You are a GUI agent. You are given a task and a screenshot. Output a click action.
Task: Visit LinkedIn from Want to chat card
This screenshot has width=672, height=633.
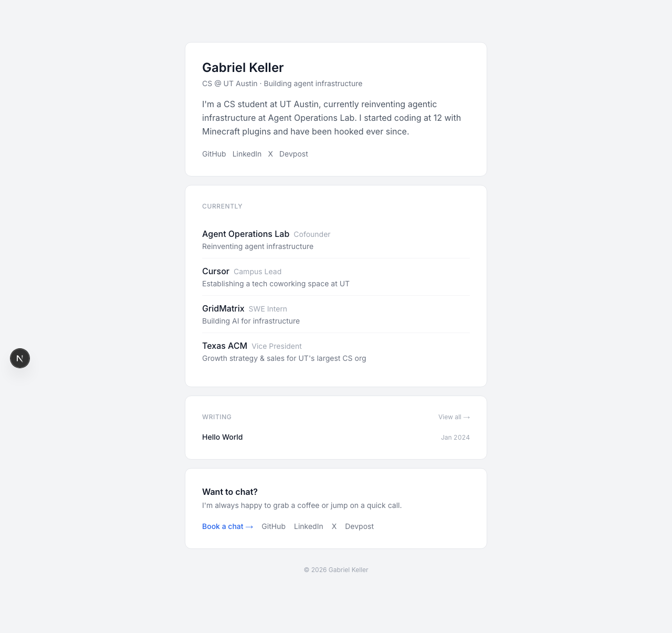308,526
